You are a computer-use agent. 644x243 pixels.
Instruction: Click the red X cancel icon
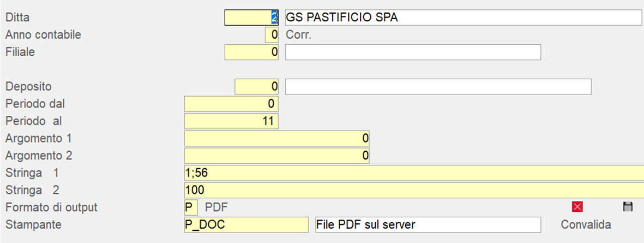(x=577, y=206)
